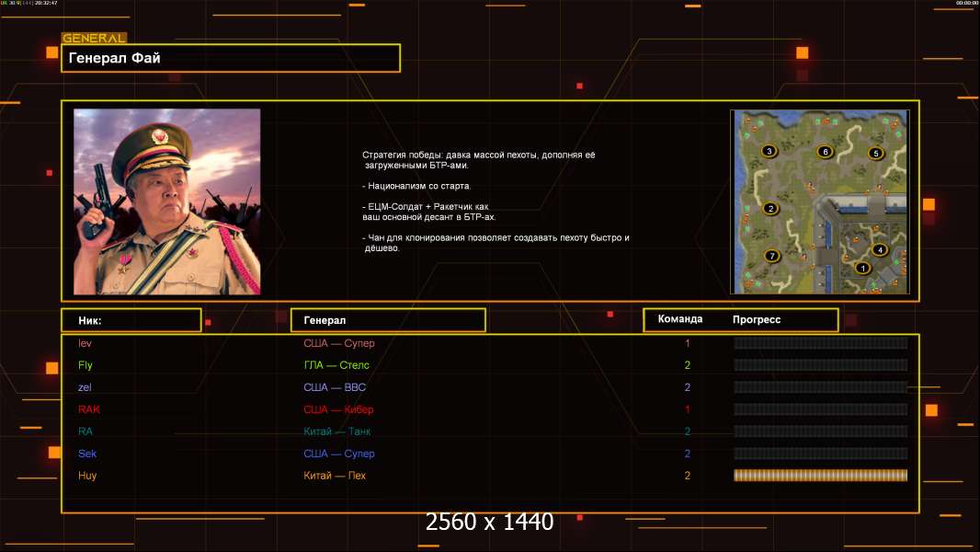Screen dimensions: 980x552
Task: Click the Команда column header
Action: (x=680, y=319)
